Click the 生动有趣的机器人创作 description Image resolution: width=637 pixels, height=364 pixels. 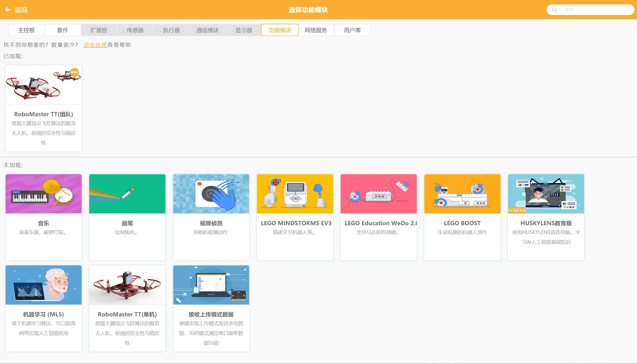[x=462, y=233]
